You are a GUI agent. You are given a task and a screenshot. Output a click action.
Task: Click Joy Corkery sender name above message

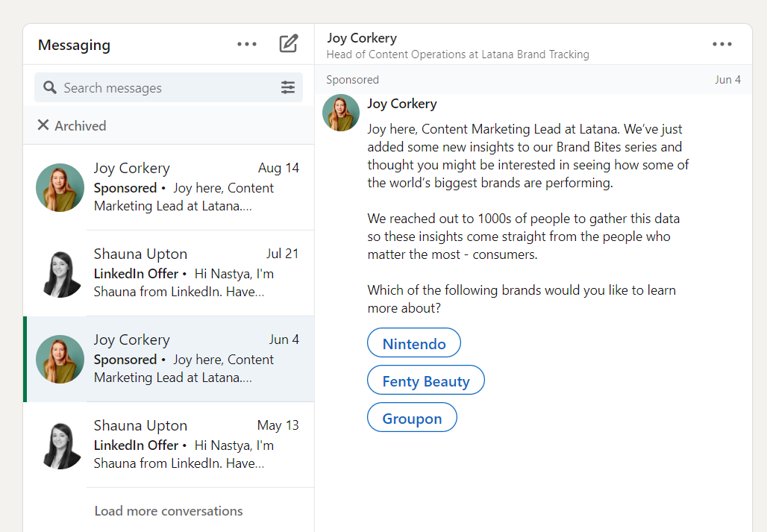point(402,104)
